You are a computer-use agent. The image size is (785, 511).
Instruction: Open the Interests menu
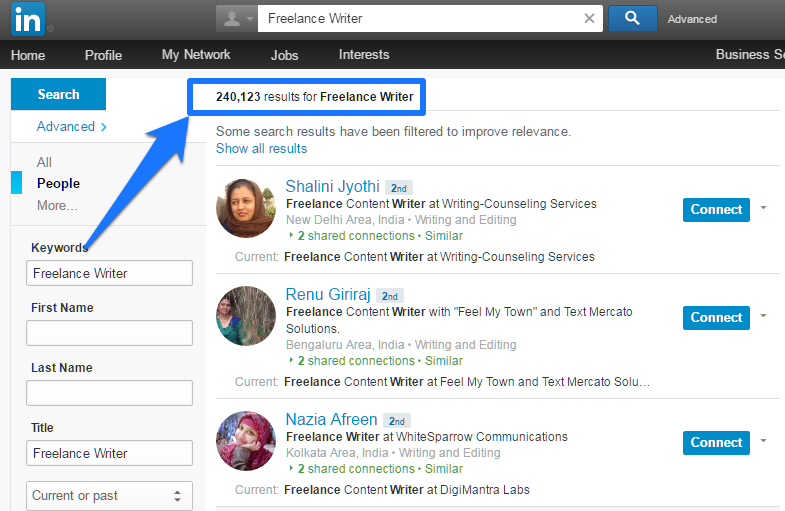coord(364,55)
